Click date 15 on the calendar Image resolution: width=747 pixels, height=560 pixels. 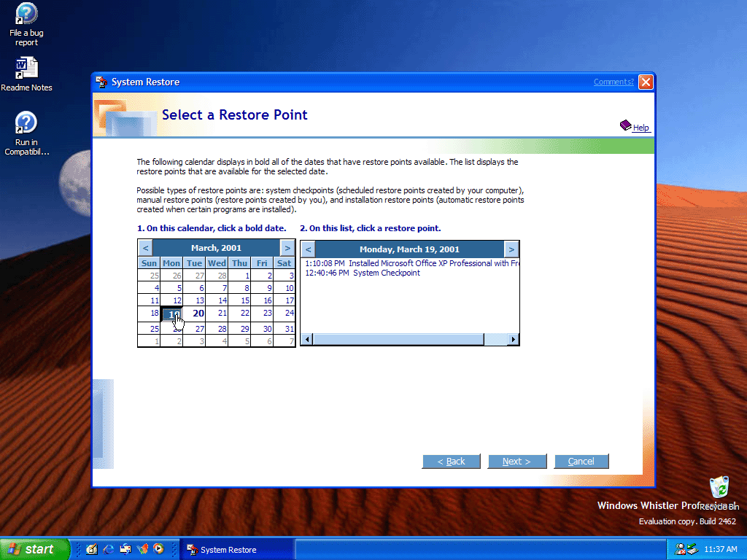pos(239,300)
